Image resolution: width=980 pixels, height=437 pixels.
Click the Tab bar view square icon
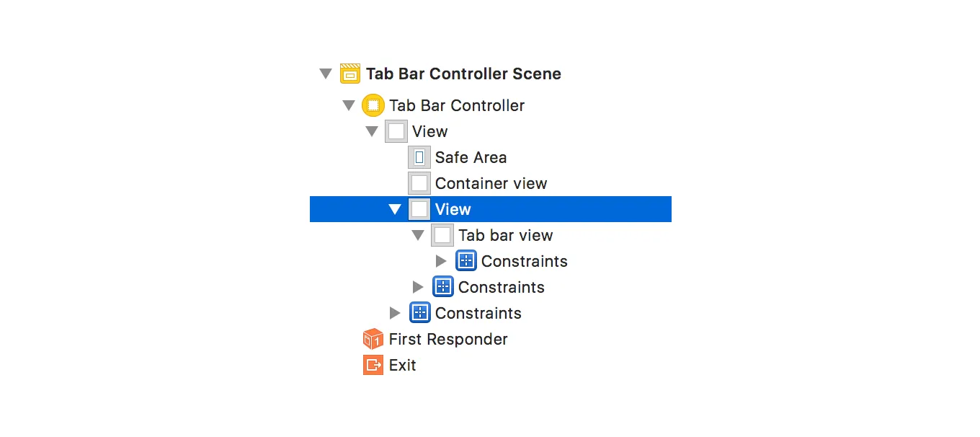pyautogui.click(x=442, y=235)
